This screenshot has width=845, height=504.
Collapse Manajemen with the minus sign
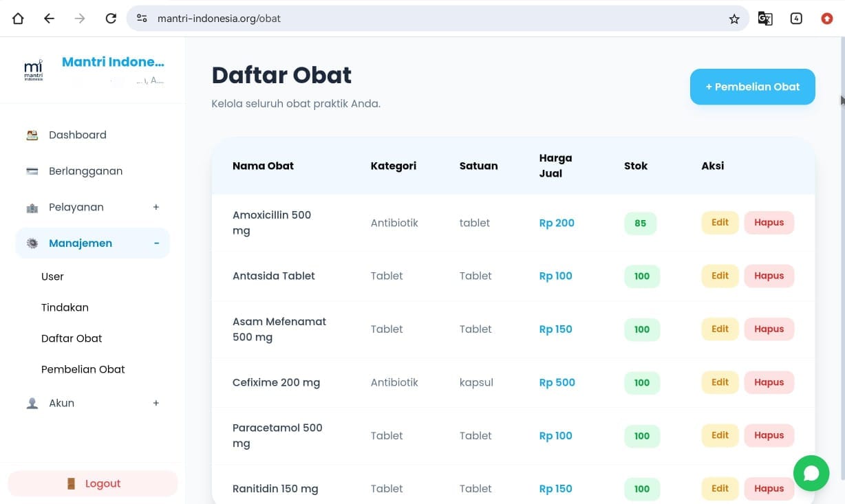[x=156, y=243]
